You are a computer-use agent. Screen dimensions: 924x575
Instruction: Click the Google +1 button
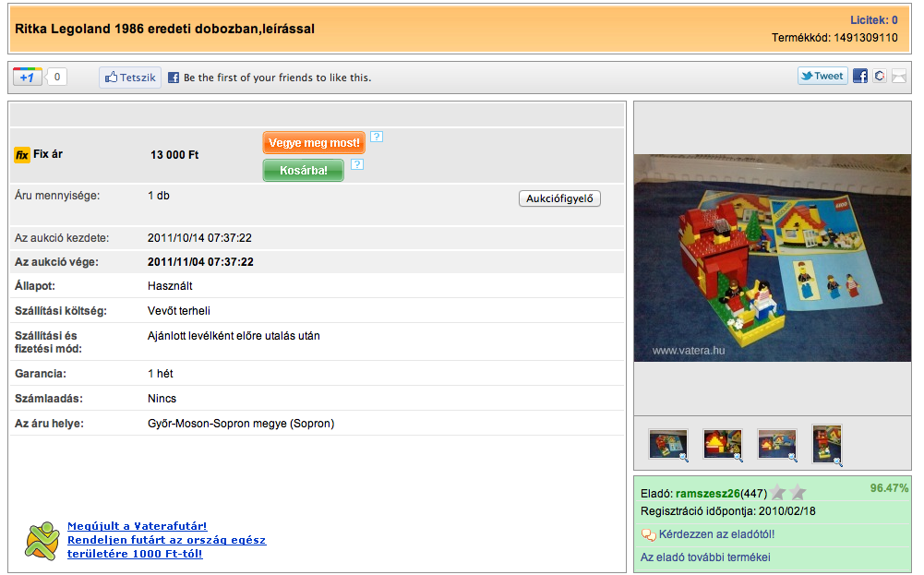(27, 78)
